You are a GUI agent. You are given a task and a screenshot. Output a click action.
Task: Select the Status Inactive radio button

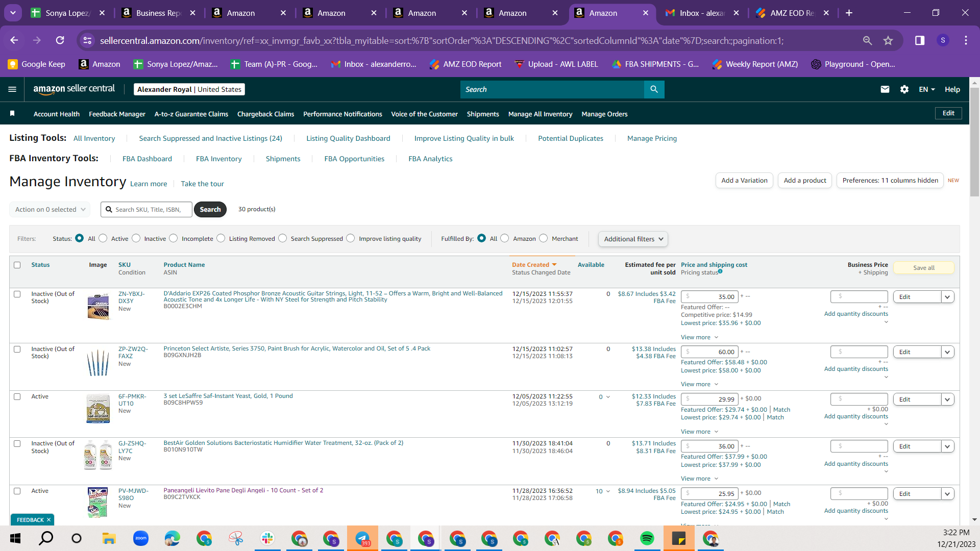[x=136, y=238]
